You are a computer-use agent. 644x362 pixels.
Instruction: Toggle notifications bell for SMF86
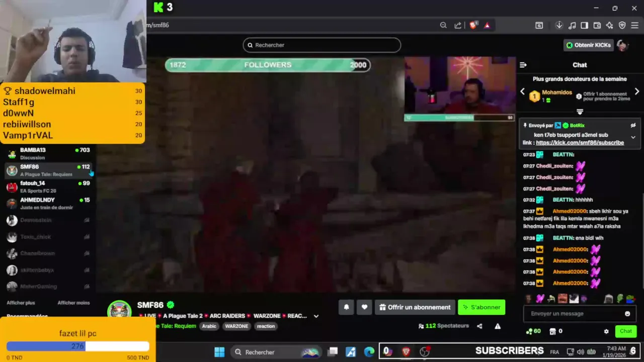click(346, 307)
